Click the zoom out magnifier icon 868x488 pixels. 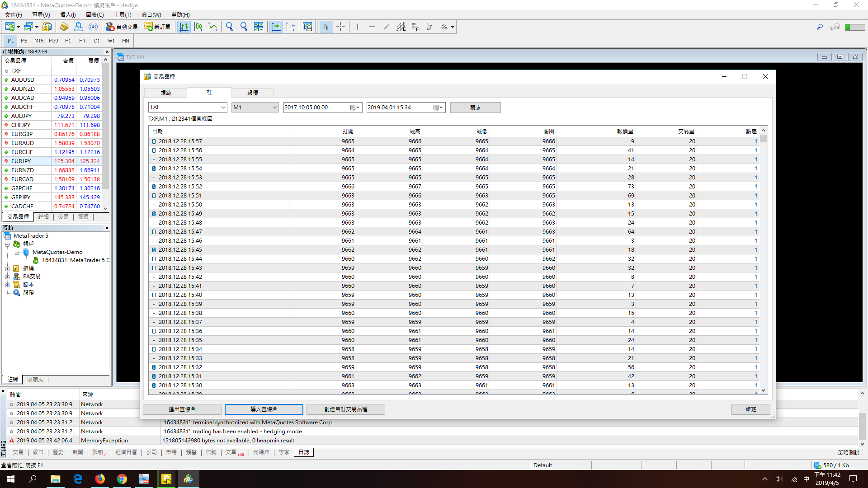coord(244,27)
